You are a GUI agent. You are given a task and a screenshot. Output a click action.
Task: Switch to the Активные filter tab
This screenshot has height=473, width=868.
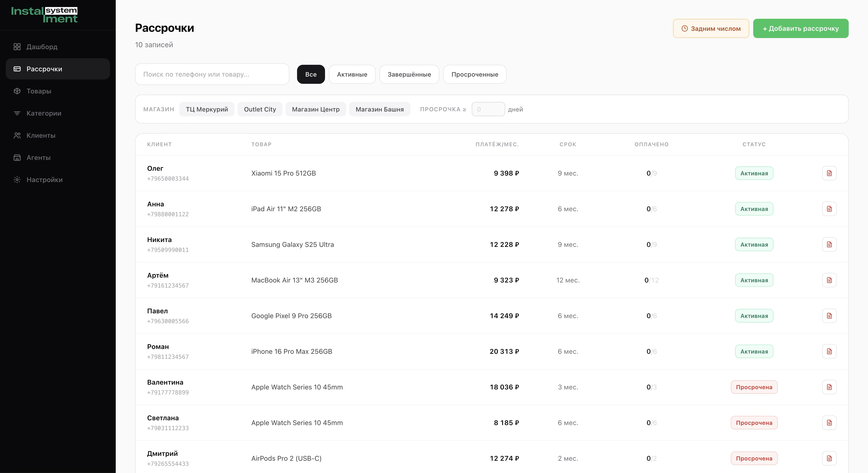(352, 74)
